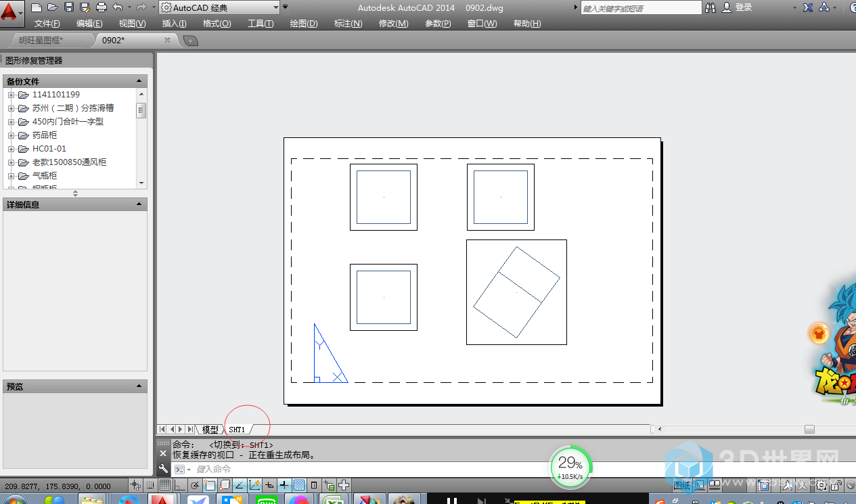The image size is (856, 504).
Task: Click the Undo arrow icon
Action: tap(118, 7)
